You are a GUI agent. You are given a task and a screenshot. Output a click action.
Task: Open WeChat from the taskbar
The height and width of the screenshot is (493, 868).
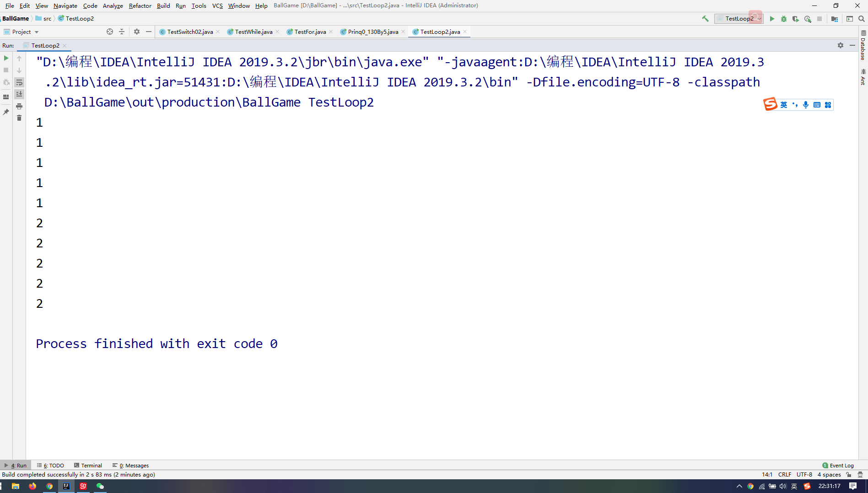coord(100,486)
